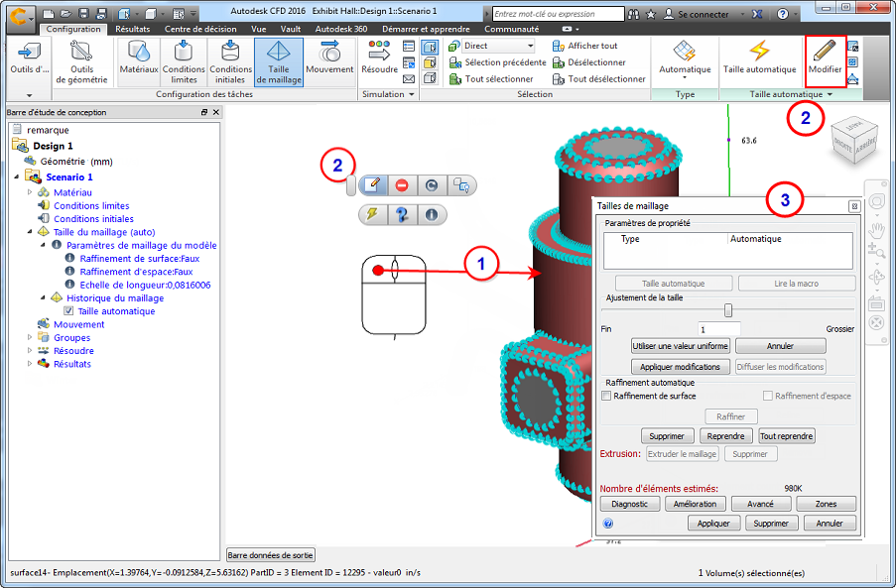The width and height of the screenshot is (896, 588).
Task: Click the lightning icon in floating toolbar
Action: coord(372,214)
